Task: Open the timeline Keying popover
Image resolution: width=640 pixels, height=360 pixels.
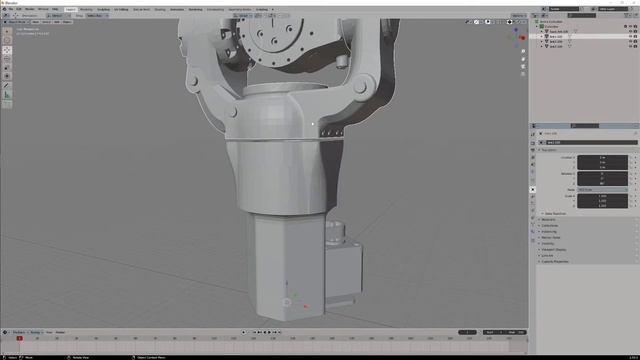Action: (x=36, y=332)
